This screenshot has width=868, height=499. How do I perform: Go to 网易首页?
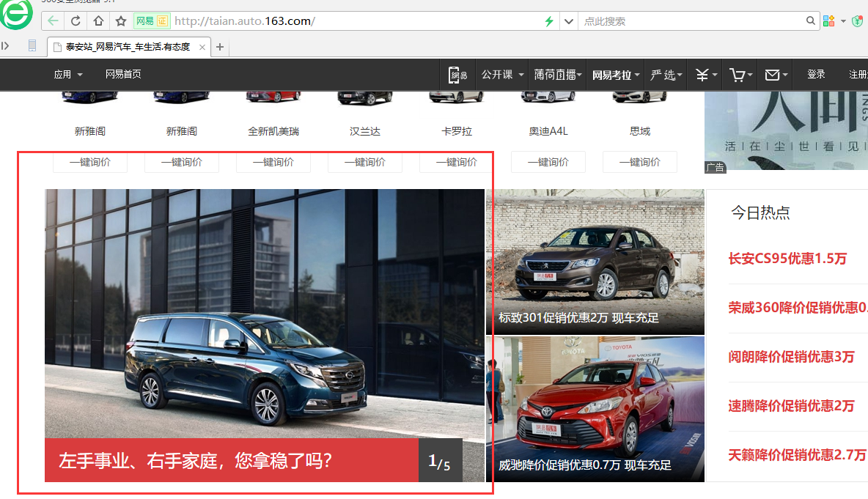123,74
